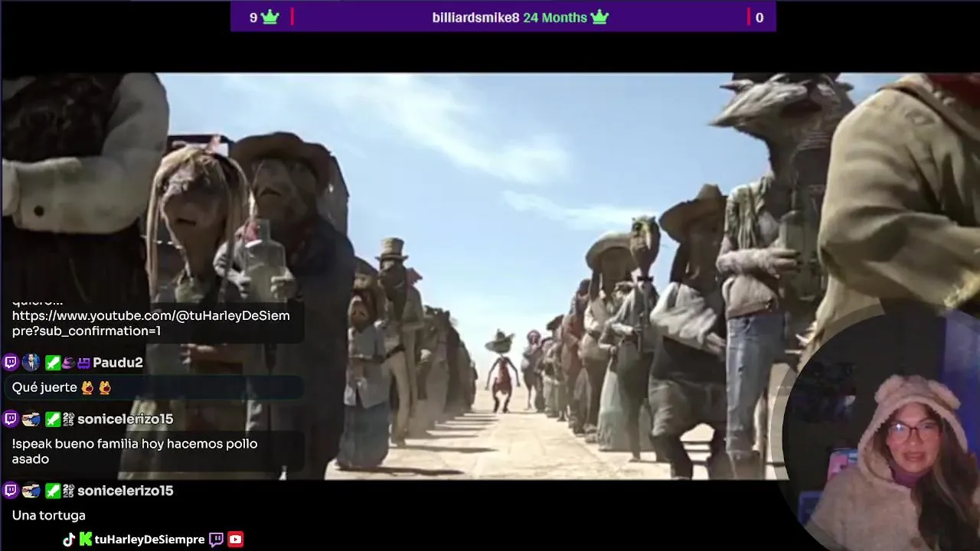
Task: Click Twitch badge on the '!speak bueno' message
Action: click(11, 419)
